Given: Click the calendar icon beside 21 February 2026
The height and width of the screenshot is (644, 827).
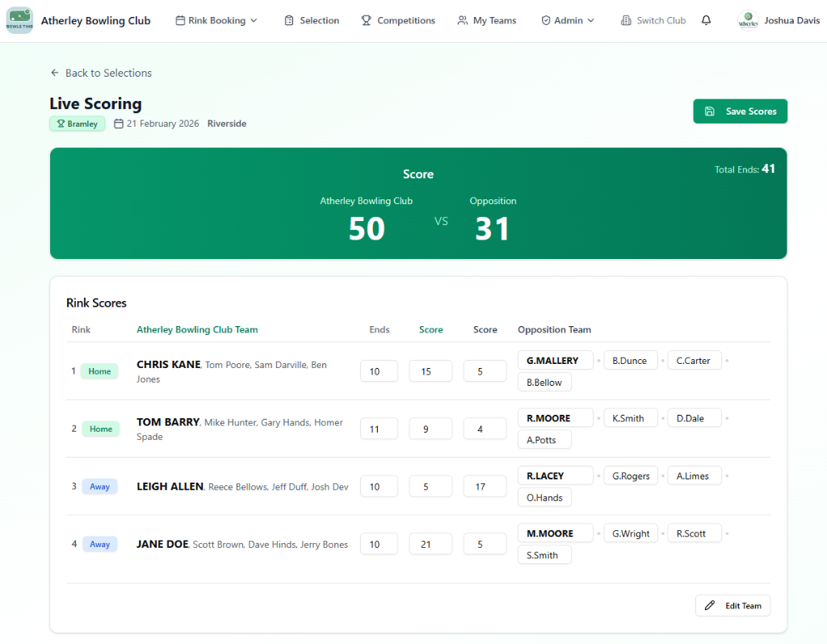Looking at the screenshot, I should point(119,123).
